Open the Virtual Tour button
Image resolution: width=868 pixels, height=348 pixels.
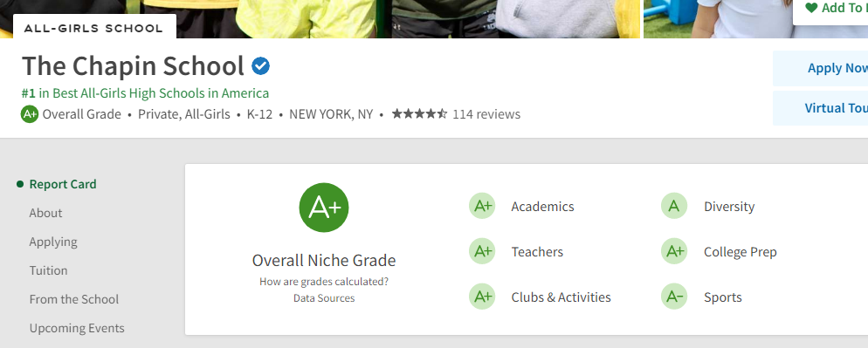click(x=820, y=108)
